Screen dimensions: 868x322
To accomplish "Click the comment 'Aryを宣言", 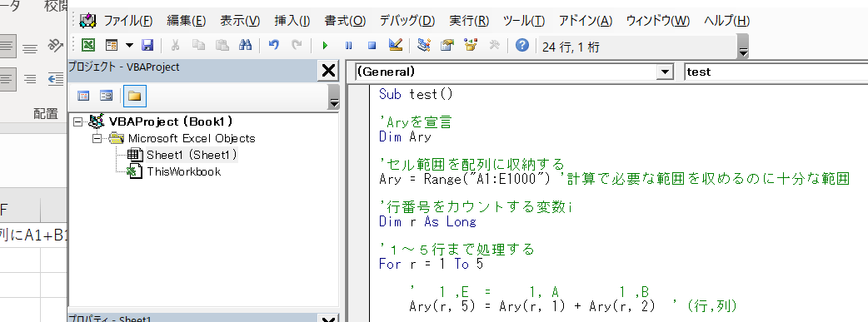I will point(416,121).
